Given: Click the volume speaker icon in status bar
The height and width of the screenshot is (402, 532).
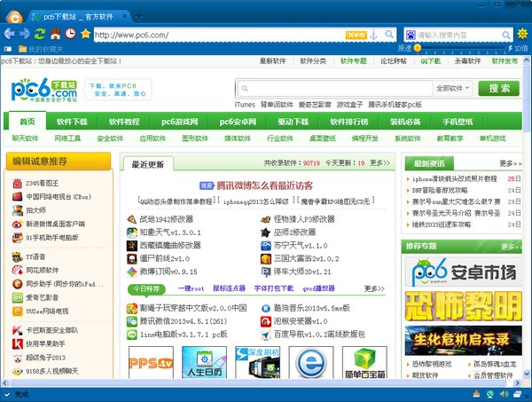Looking at the screenshot, I should pyautogui.click(x=504, y=394).
